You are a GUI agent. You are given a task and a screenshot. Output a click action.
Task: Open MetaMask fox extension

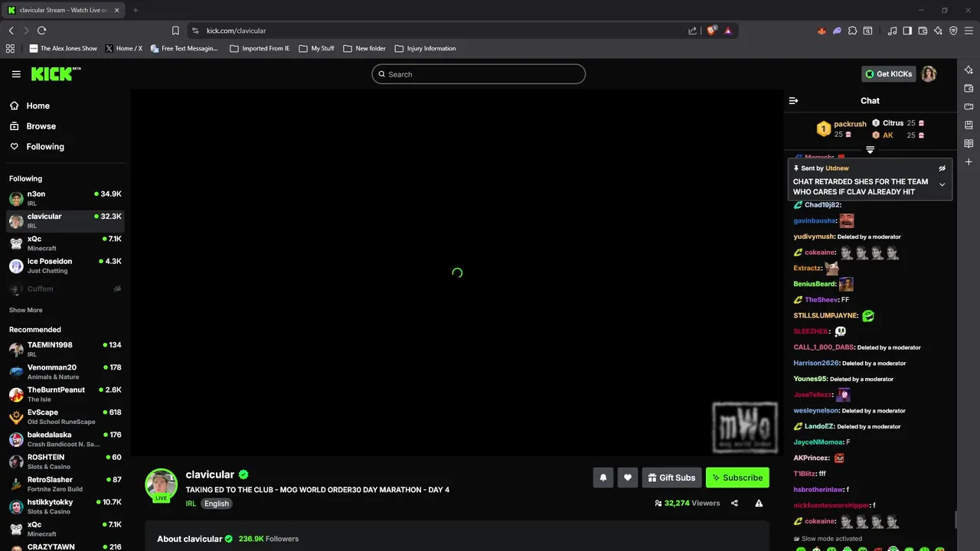tap(822, 31)
